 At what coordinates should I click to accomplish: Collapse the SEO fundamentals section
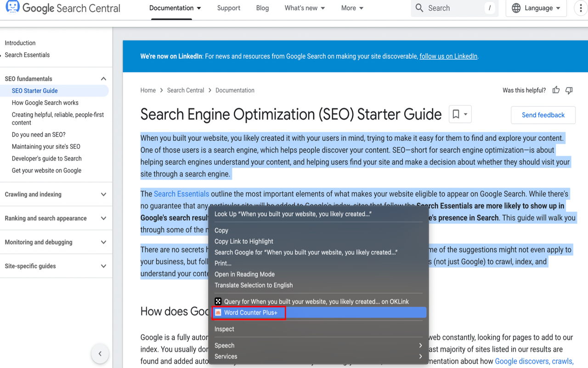pyautogui.click(x=103, y=79)
